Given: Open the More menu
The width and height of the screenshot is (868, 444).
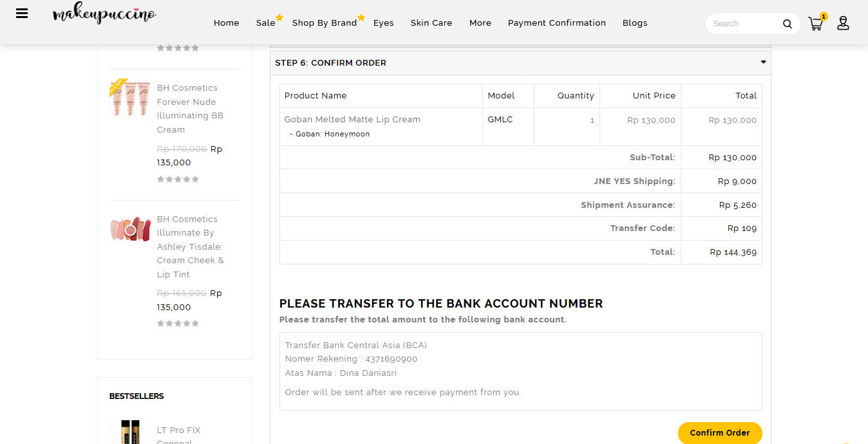Looking at the screenshot, I should tap(480, 23).
